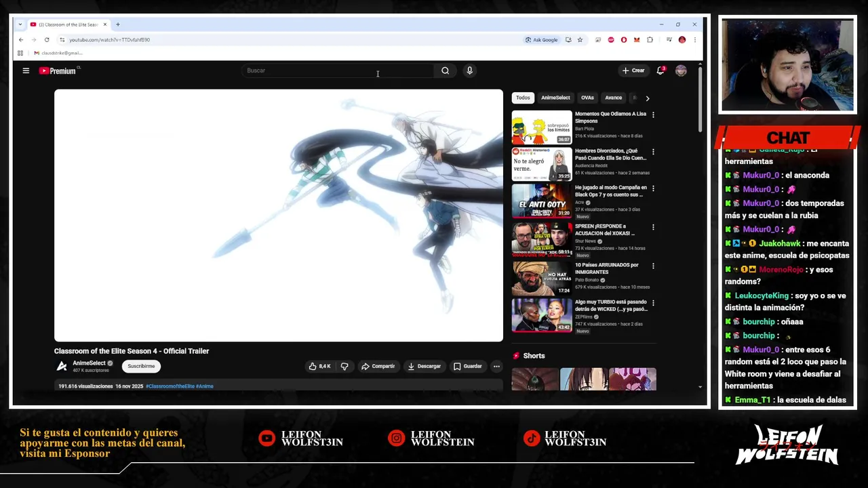Screen dimensions: 868x488
Task: Open the Chrome profile avatar
Action: [x=682, y=40]
